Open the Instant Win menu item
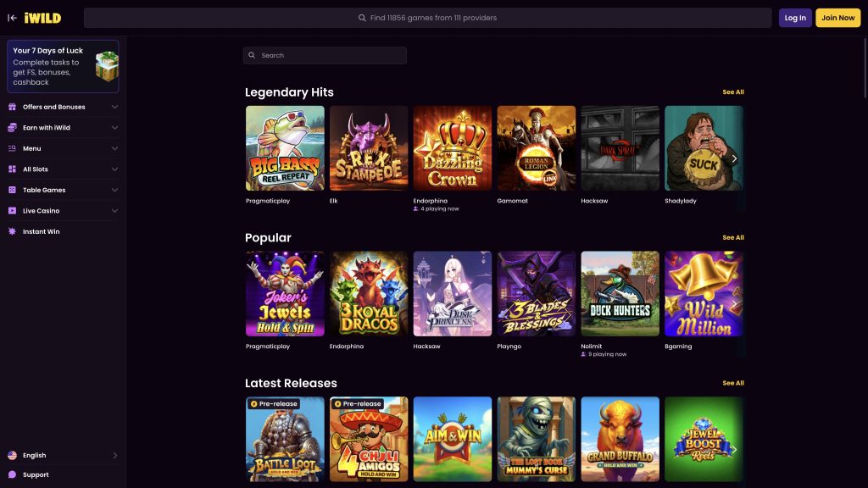 pyautogui.click(x=42, y=231)
